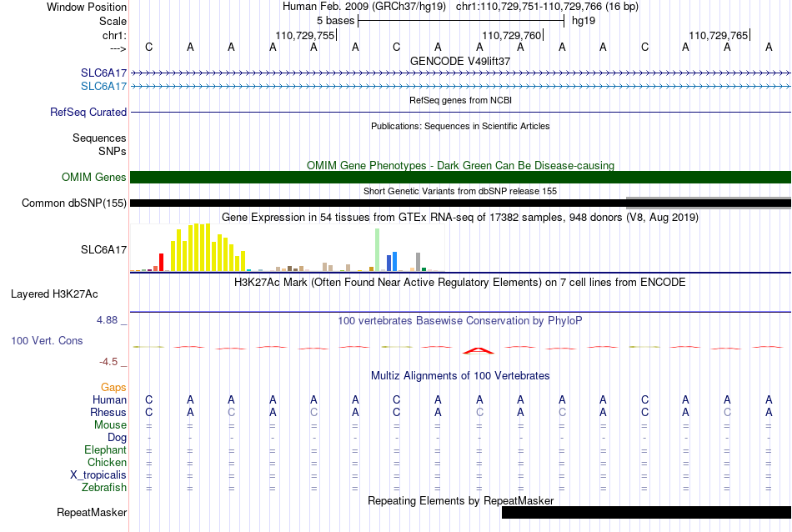Open 'Gene Expression in 54 tissues from GTEx' title
792x532 pixels.
click(x=460, y=218)
